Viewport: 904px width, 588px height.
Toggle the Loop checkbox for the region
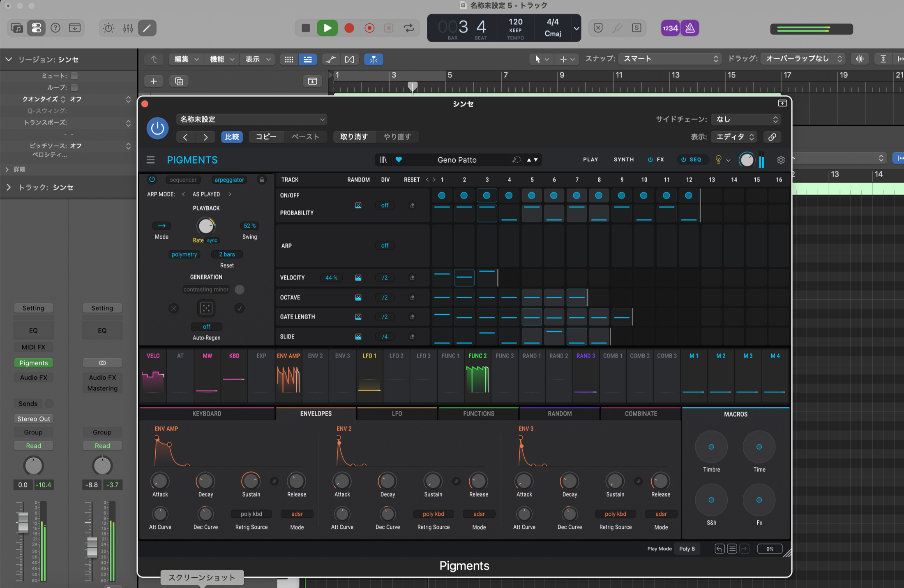pyautogui.click(x=74, y=87)
